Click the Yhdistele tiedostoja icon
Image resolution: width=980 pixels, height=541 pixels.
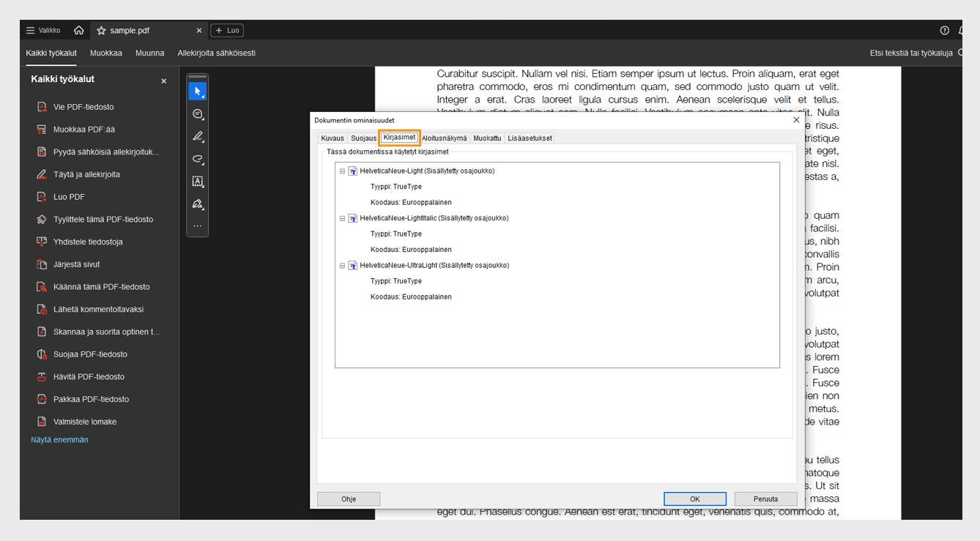coord(42,242)
